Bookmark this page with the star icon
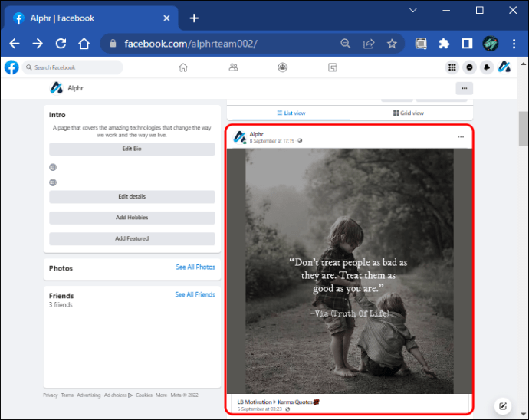This screenshot has width=529, height=420. pyautogui.click(x=392, y=44)
